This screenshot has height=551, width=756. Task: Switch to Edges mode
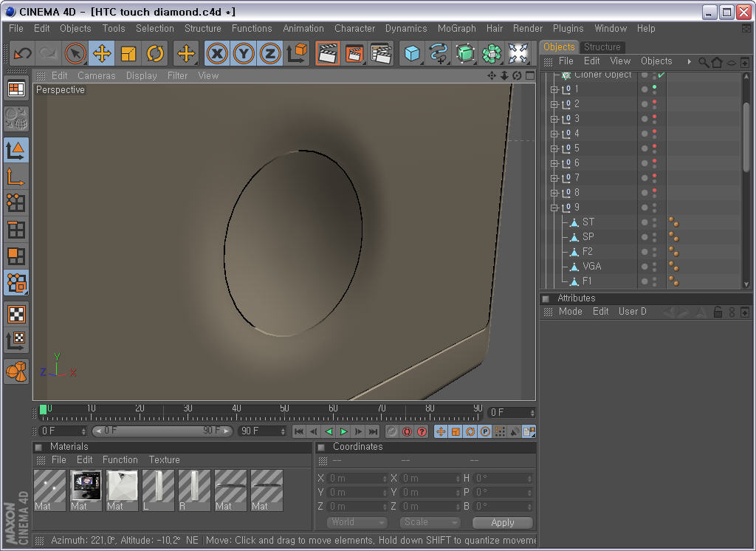tap(16, 230)
